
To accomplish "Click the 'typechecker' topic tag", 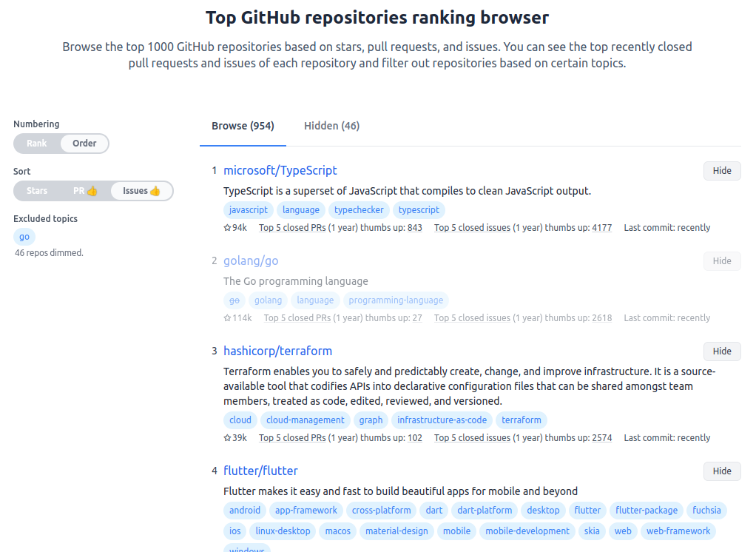I will coord(359,209).
